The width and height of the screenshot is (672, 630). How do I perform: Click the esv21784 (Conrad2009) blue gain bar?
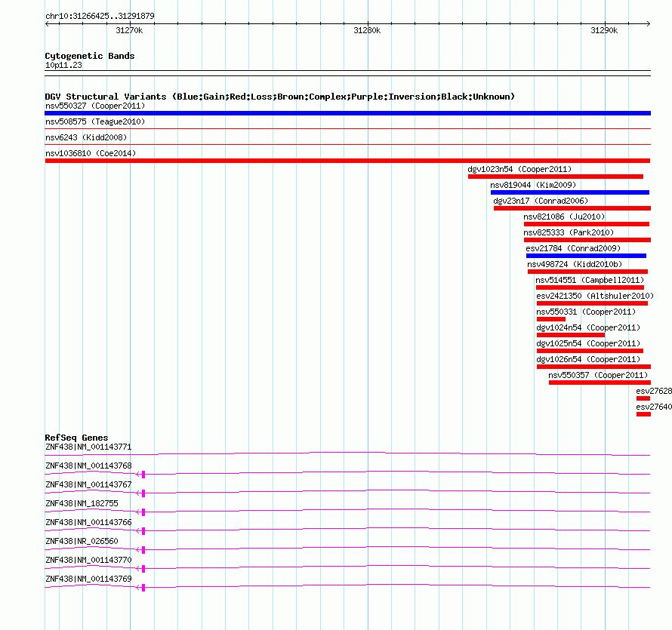586,256
